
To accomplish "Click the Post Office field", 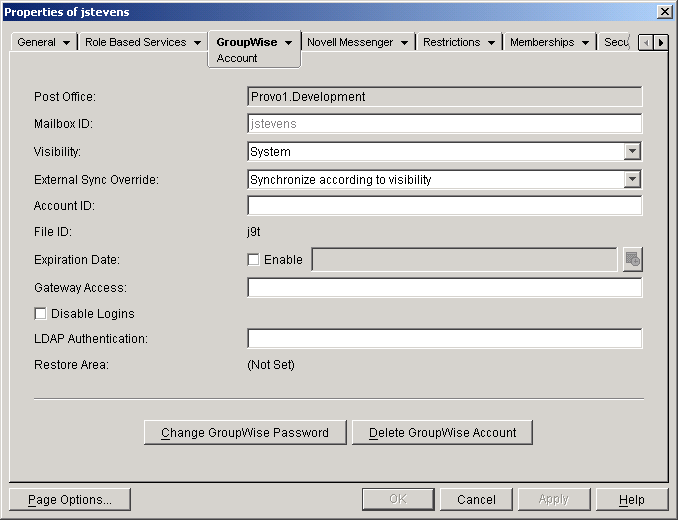I will pos(445,96).
